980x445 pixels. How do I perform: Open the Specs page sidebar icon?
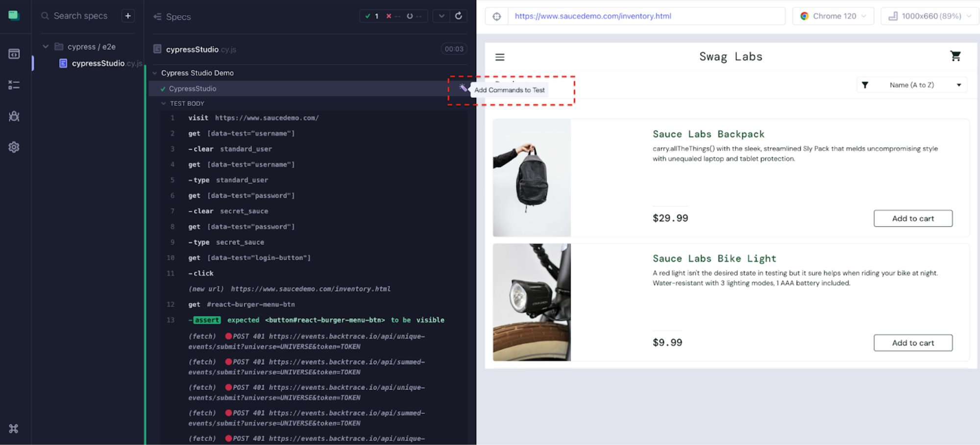[14, 54]
